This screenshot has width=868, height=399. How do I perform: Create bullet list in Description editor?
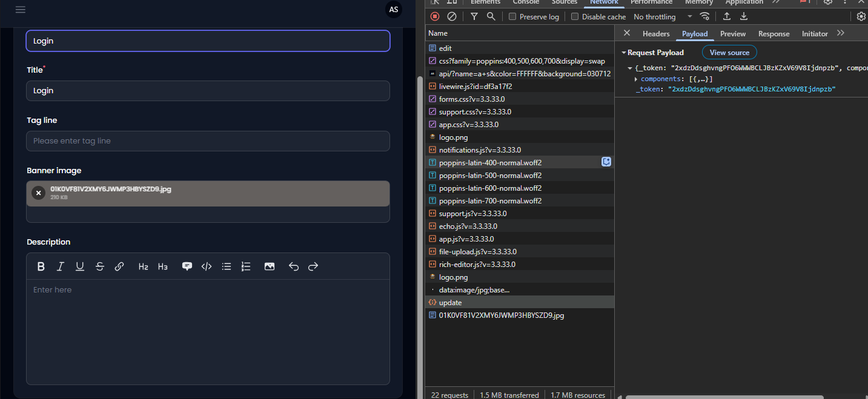pos(227,266)
